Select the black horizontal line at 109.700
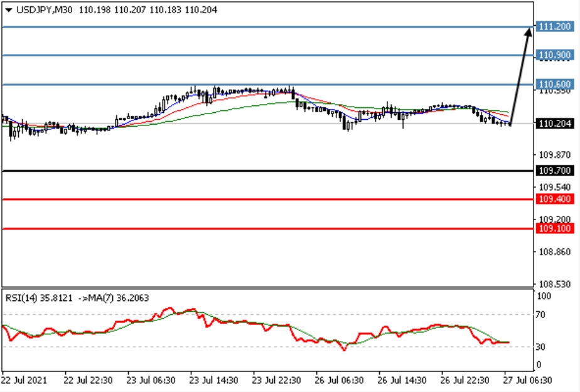 [x=268, y=171]
